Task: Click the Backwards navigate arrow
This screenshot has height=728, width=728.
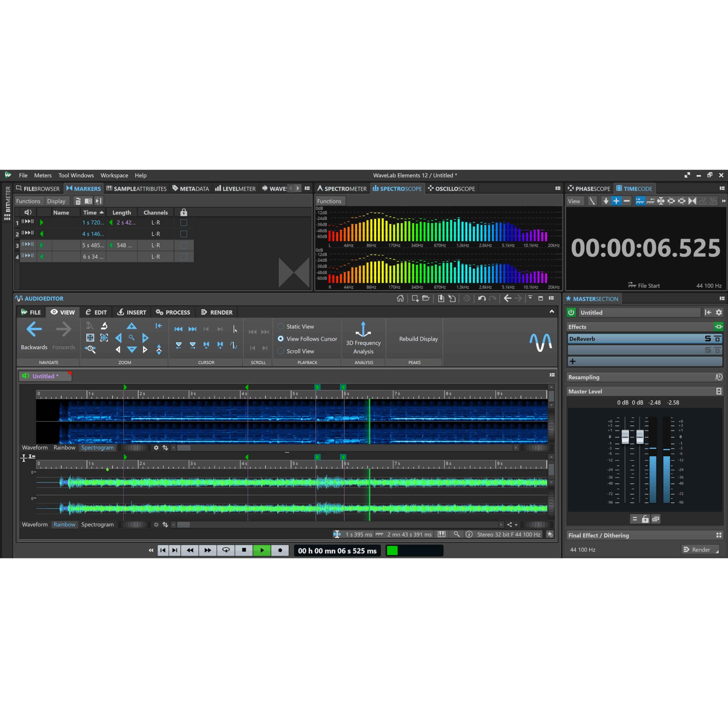Action: (x=34, y=329)
